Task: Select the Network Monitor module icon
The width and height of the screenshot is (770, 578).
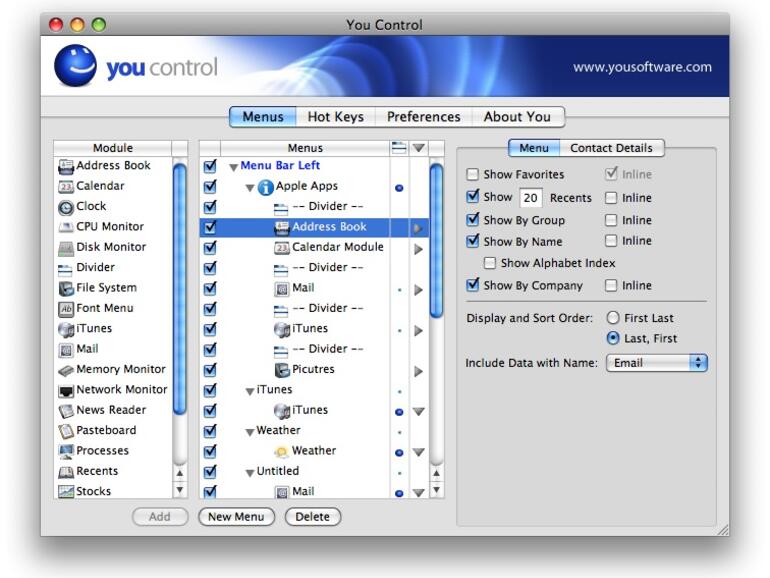Action: (66, 390)
